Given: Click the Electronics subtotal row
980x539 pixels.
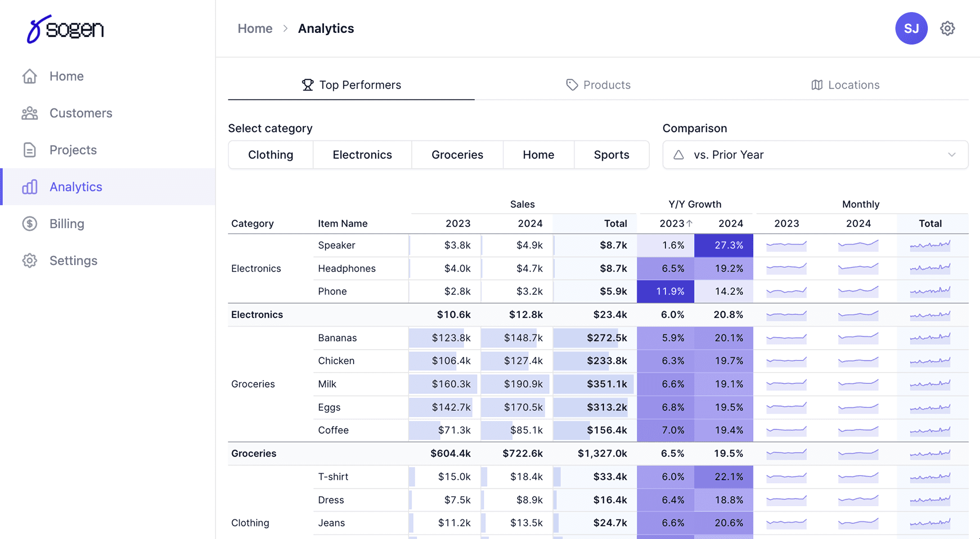Looking at the screenshot, I should coord(450,314).
